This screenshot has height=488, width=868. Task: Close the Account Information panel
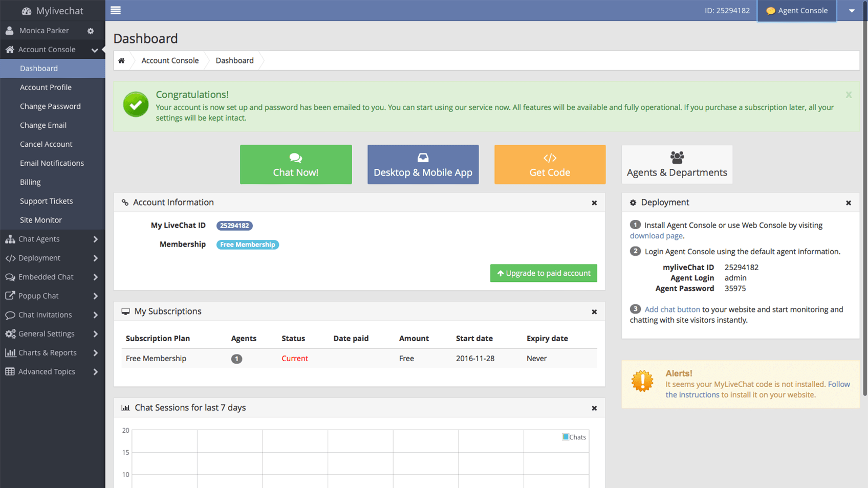tap(594, 203)
